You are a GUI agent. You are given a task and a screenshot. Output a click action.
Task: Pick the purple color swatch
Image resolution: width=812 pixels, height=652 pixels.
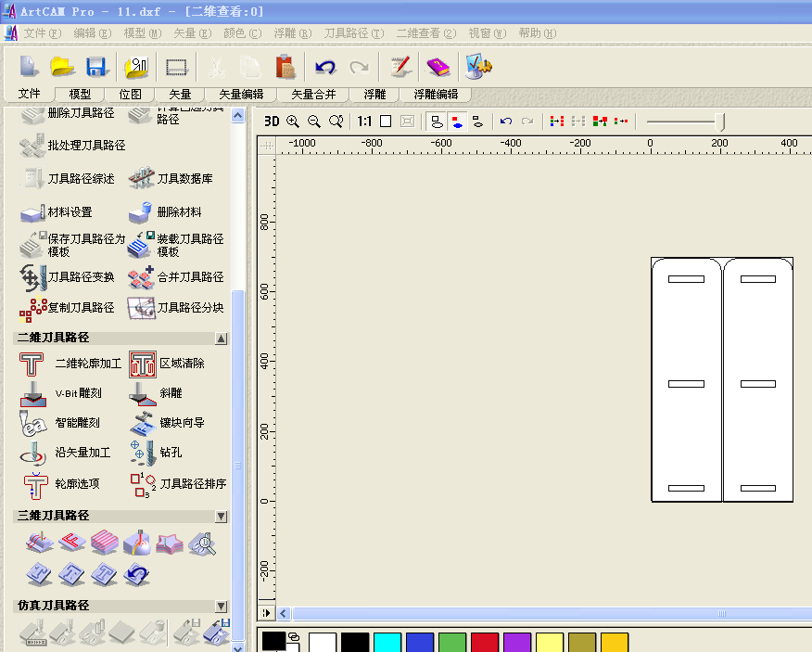click(x=517, y=643)
